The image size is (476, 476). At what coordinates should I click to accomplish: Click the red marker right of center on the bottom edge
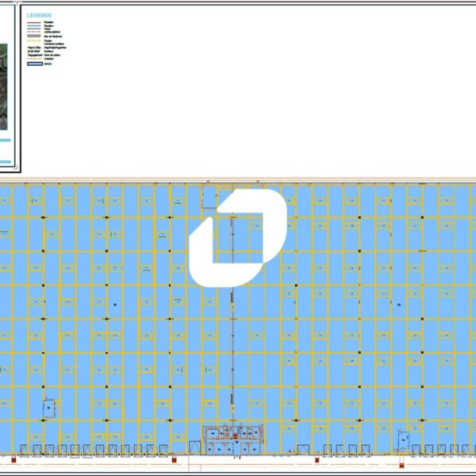(317, 459)
